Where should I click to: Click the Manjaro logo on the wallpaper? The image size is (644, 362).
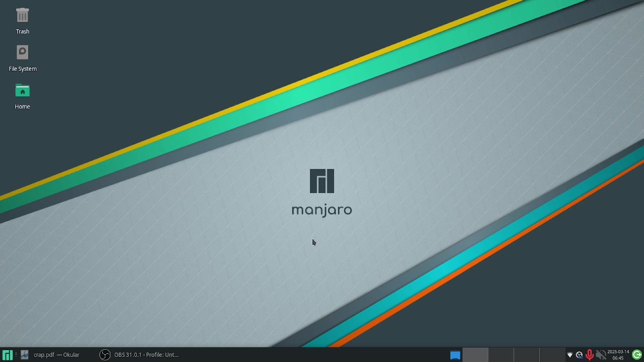point(322,181)
